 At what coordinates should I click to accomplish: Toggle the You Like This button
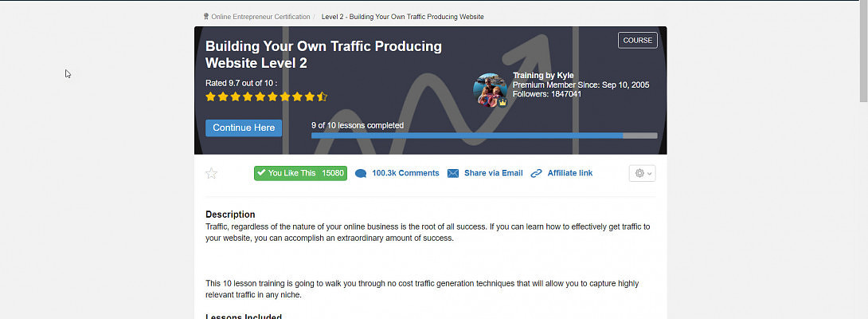point(300,173)
